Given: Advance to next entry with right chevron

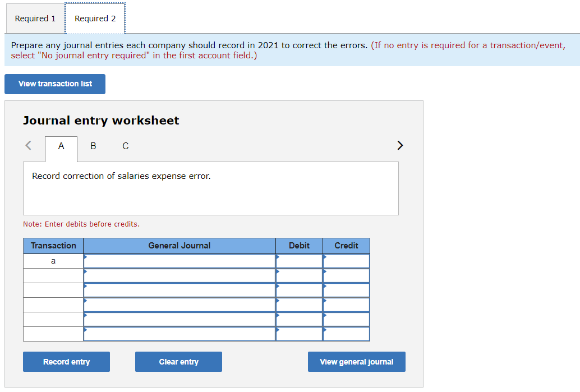Looking at the screenshot, I should click(x=400, y=145).
